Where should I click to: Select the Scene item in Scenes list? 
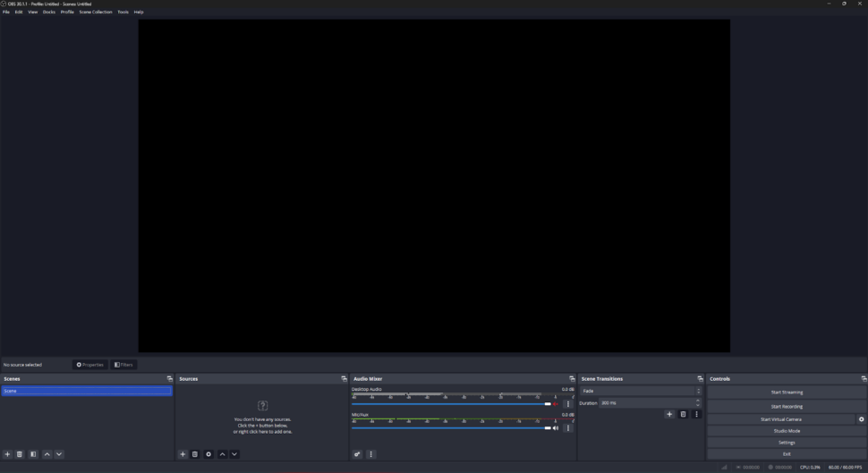(86, 391)
